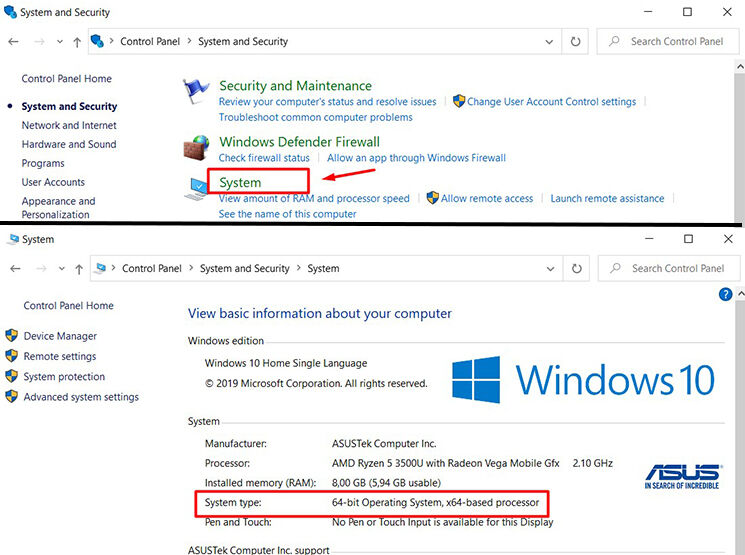Click Launch remote assistance link
Viewport: 745px width, 555px height.
607,198
